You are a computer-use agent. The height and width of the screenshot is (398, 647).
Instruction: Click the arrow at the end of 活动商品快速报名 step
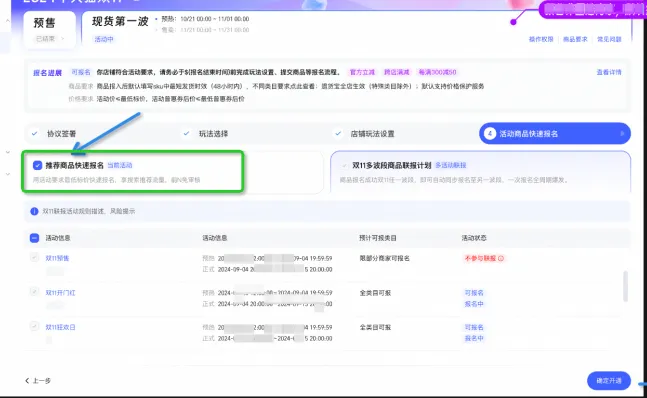[622, 134]
